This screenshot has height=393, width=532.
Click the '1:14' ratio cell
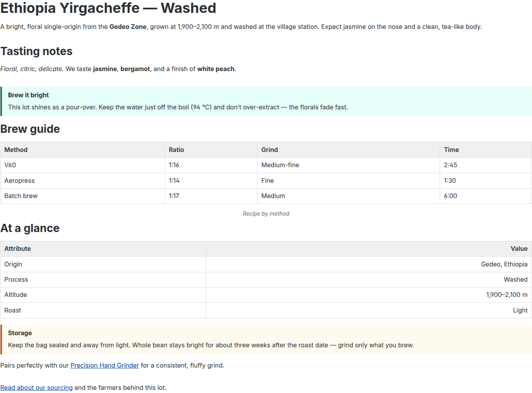click(211, 180)
